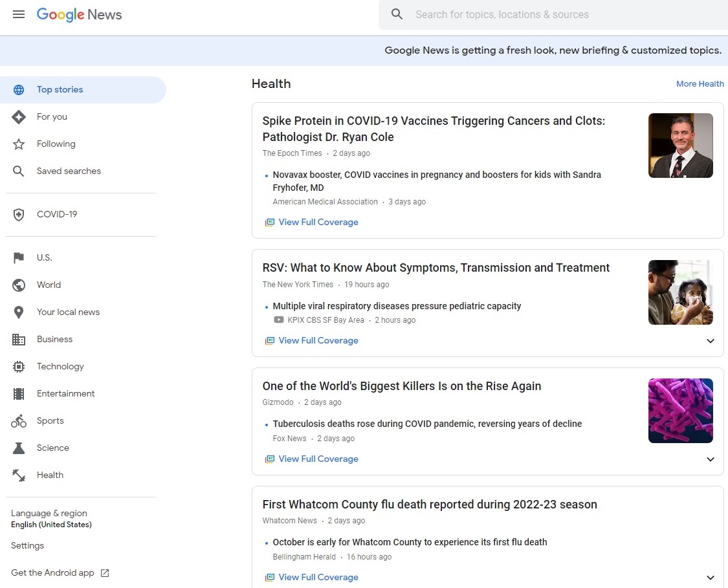The width and height of the screenshot is (728, 588).
Task: Click Dr. Ryan Cole story thumbnail
Action: click(x=681, y=146)
